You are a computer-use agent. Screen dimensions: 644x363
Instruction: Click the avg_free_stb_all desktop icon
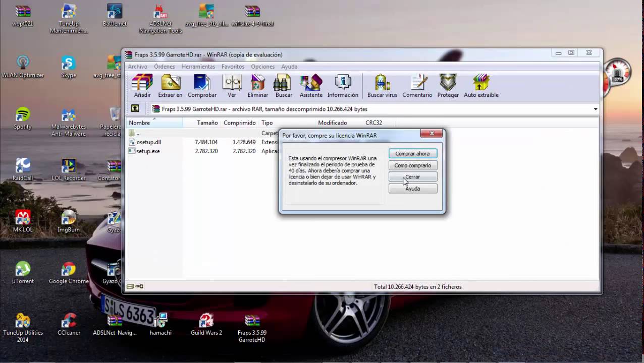pos(206,15)
